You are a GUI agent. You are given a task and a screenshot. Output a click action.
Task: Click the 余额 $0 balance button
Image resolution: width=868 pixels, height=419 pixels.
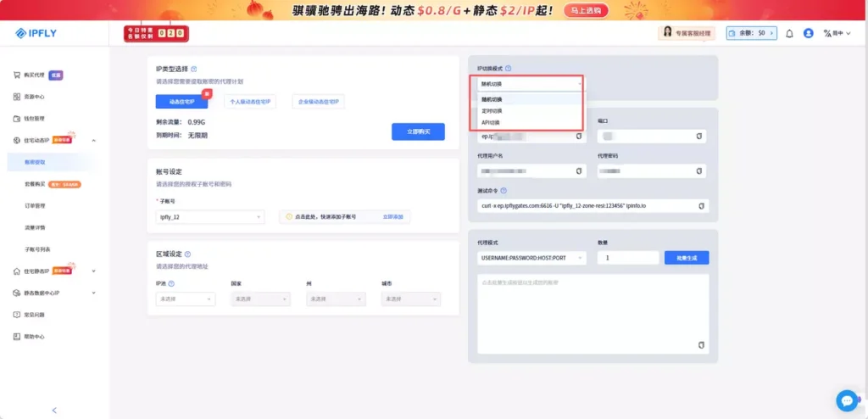tap(752, 33)
